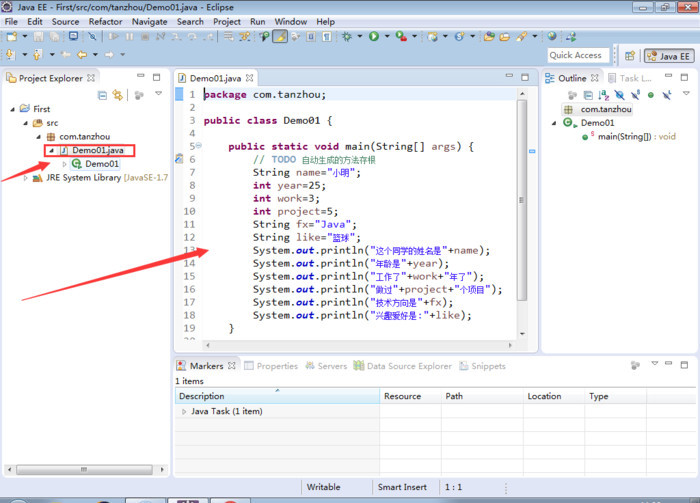Open the Project Explorer view menu triangle
Image resolution: width=700 pixels, height=503 pixels.
click(158, 93)
